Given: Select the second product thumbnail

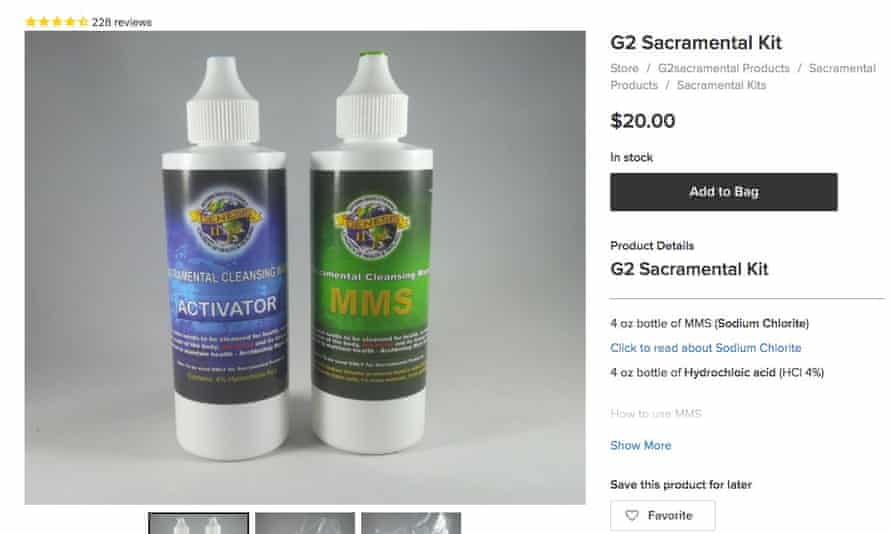Looking at the screenshot, I should pos(305,523).
